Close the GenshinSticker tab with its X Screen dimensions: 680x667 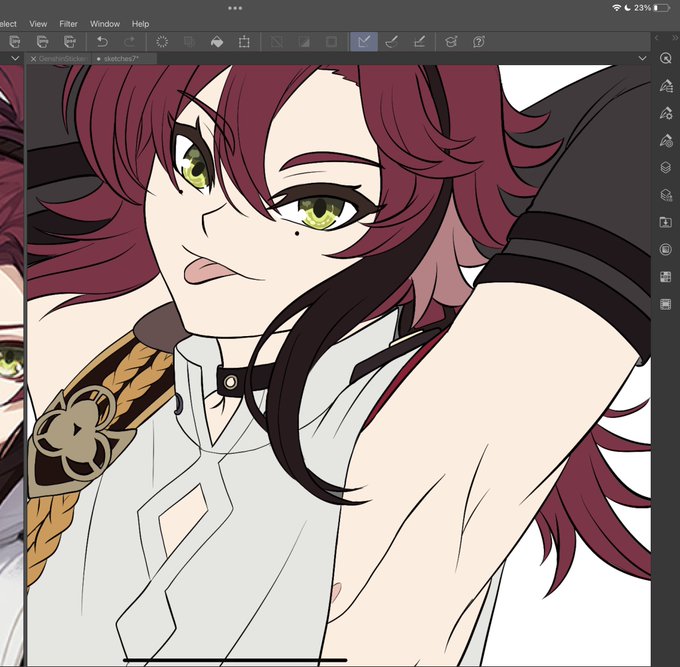click(33, 59)
